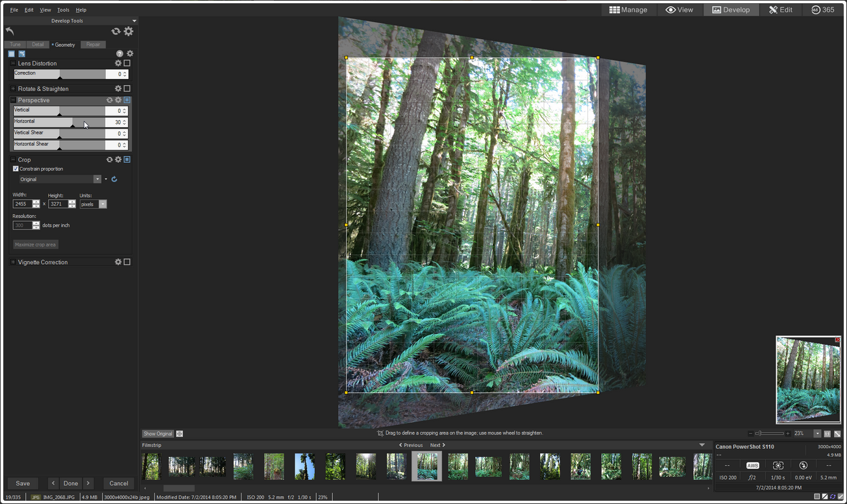Screen dimensions: 847x504
Task: Switch to the Detail tab
Action: (x=38, y=45)
